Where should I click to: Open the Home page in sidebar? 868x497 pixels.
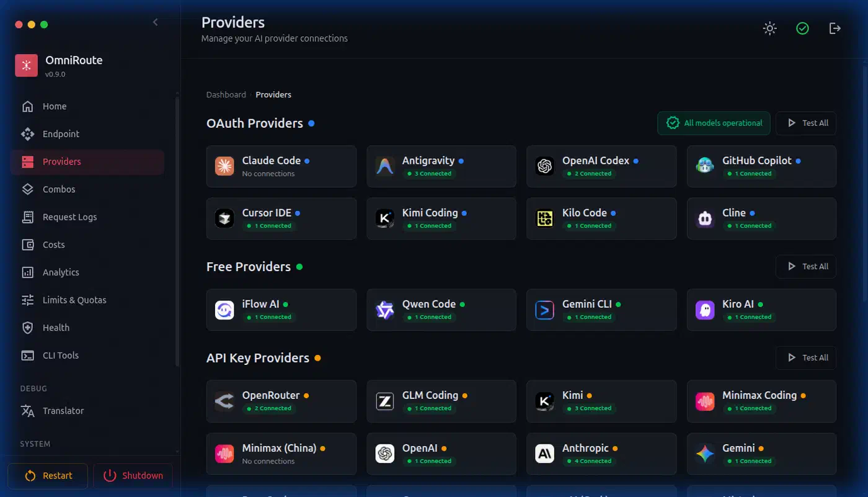tap(87, 106)
